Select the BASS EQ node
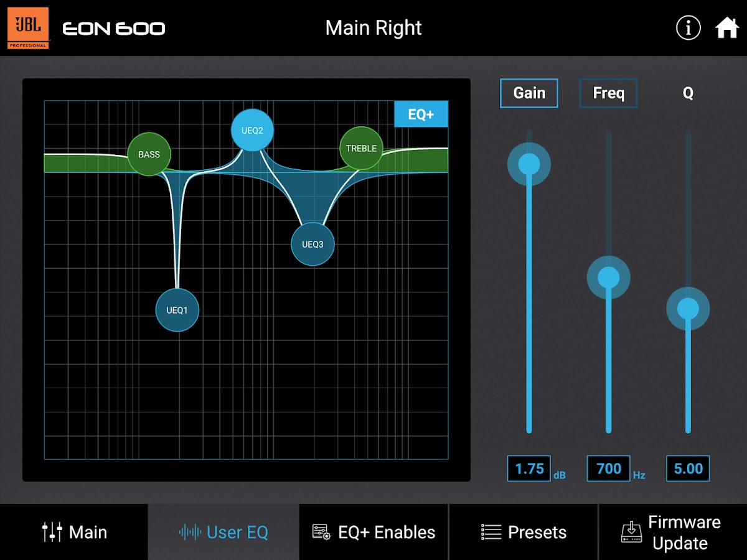 [x=149, y=154]
